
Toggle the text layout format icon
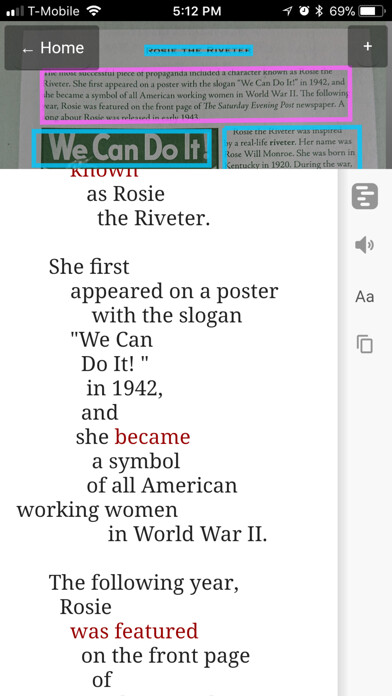[365, 196]
